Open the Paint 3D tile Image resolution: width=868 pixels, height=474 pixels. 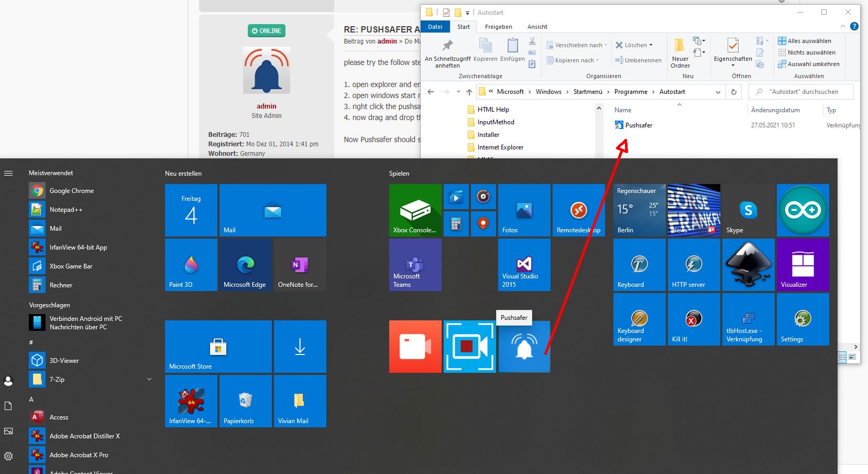[191, 265]
